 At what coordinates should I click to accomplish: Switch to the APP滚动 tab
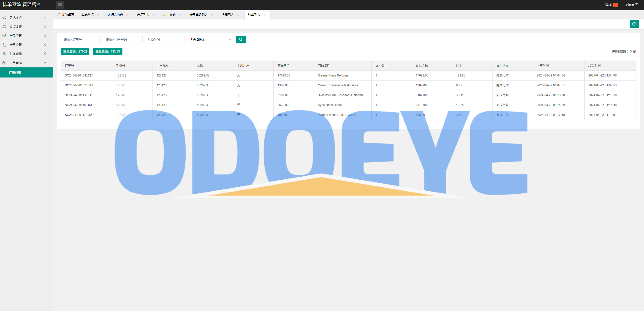pyautogui.click(x=169, y=15)
